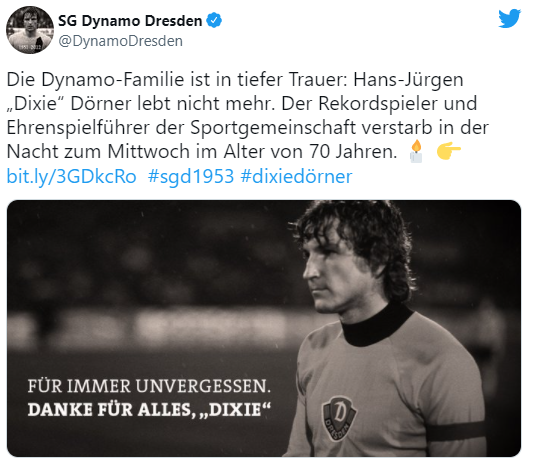Image resolution: width=535 pixels, height=461 pixels.
Task: Click the 'Für immer unvergessen' caption text
Action: pyautogui.click(x=149, y=386)
